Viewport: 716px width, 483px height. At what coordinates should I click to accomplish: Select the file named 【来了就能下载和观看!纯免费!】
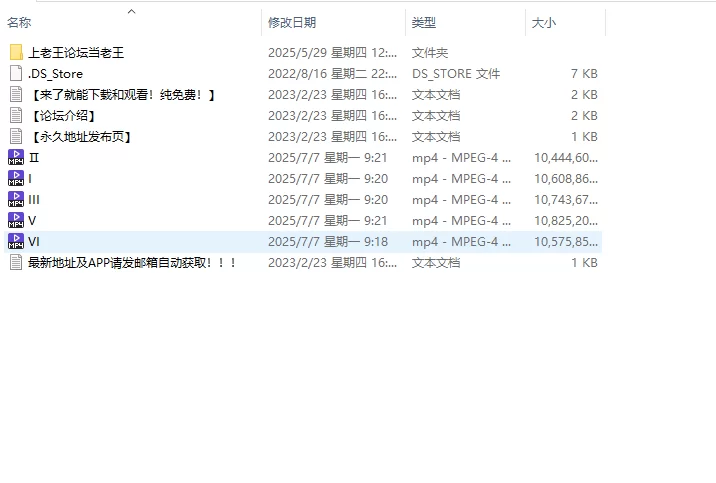(x=122, y=94)
